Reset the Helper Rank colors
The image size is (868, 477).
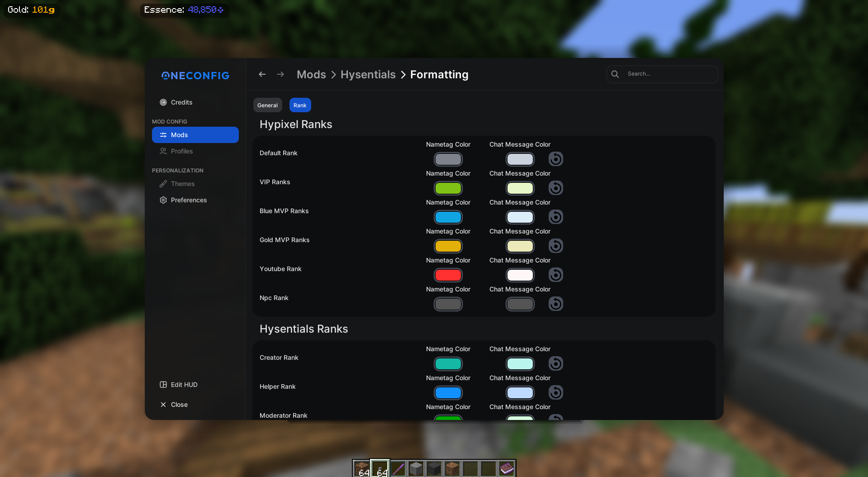(x=555, y=392)
